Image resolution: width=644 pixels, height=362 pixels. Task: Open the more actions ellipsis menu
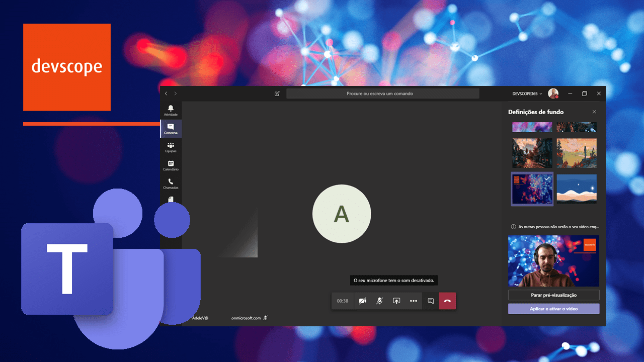pyautogui.click(x=414, y=301)
